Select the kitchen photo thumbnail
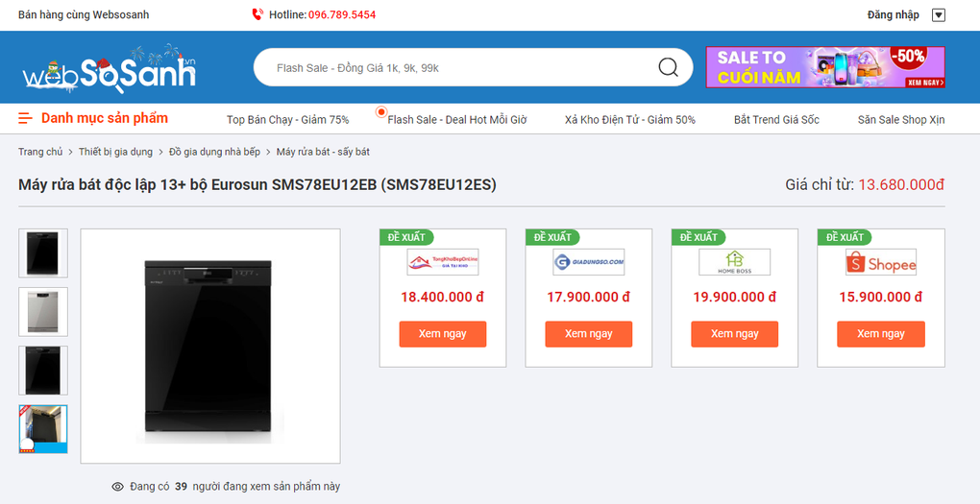The image size is (980, 504). [x=43, y=429]
